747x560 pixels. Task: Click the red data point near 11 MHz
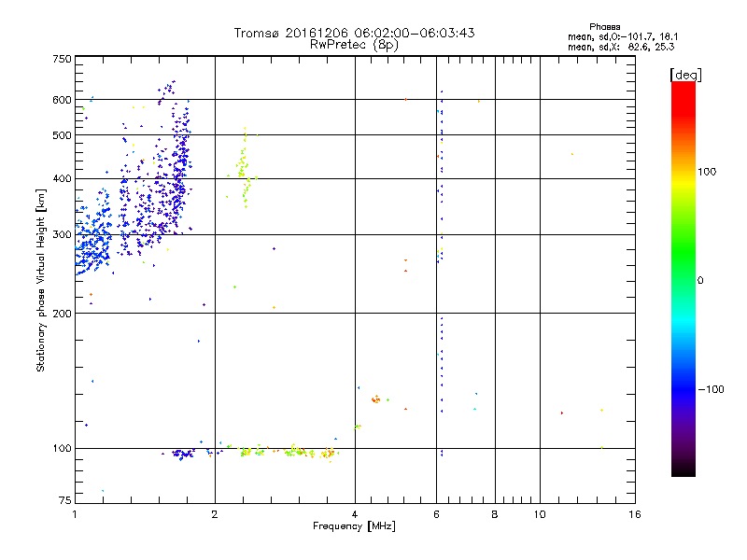click(562, 413)
